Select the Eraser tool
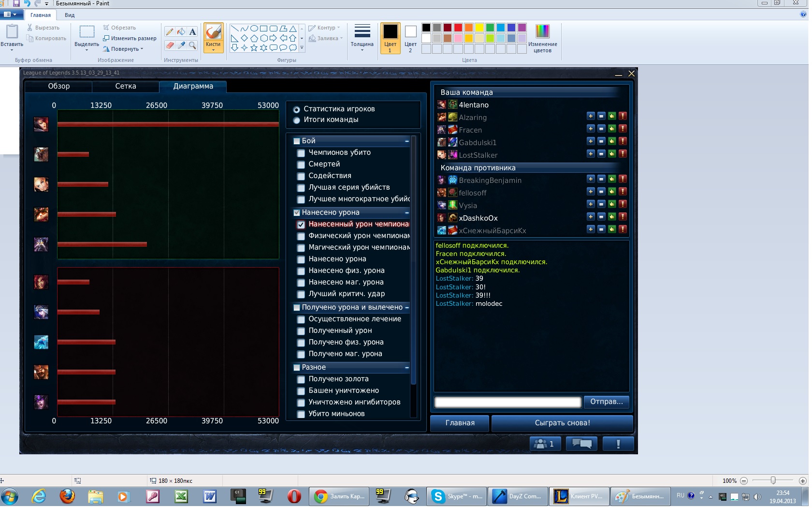Image resolution: width=812 pixels, height=508 pixels. 170,45
